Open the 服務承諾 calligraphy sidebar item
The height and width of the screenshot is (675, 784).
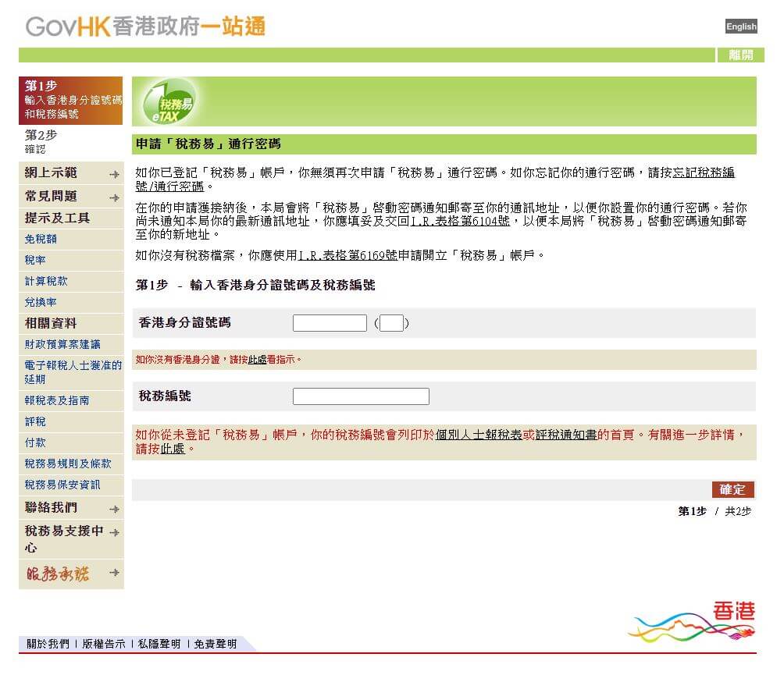pos(58,574)
